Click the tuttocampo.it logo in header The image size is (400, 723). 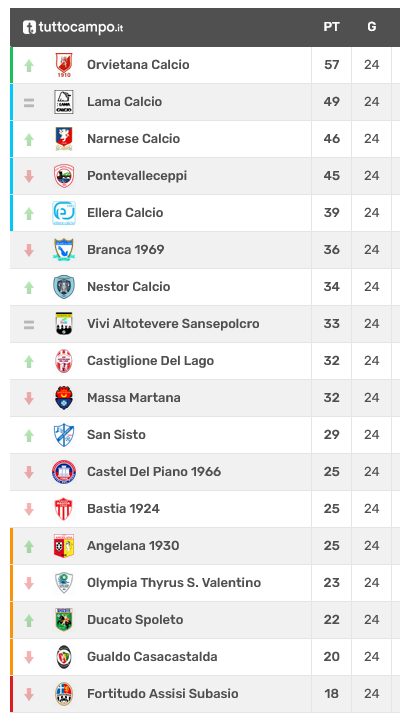pyautogui.click(x=73, y=27)
